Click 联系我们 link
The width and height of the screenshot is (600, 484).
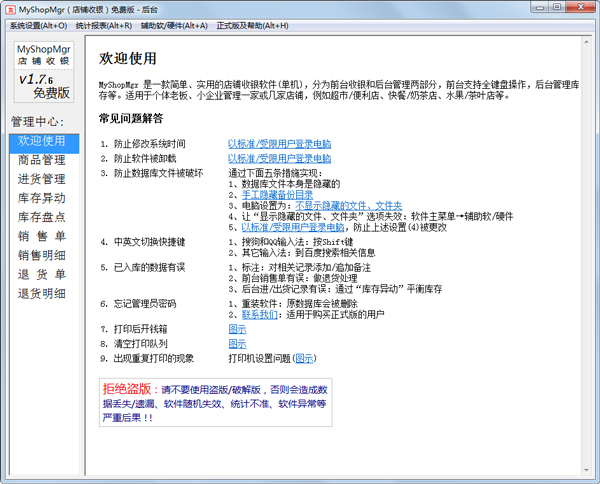[x=259, y=315]
